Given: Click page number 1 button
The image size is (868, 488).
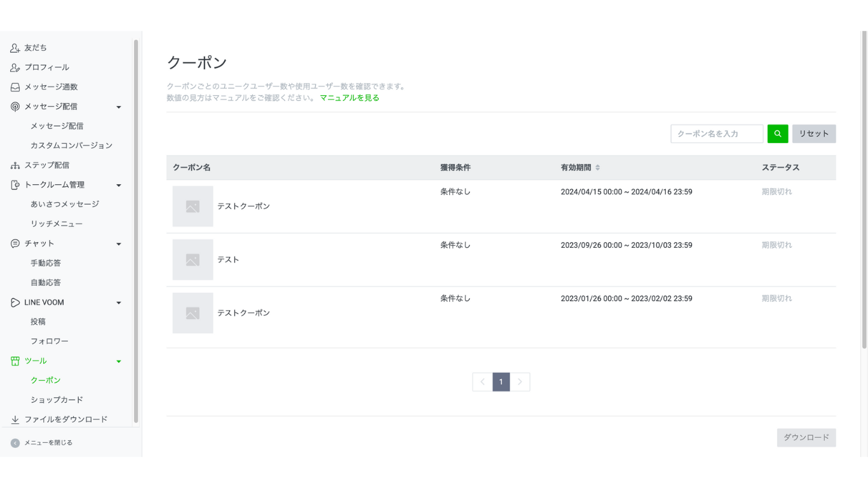Looking at the screenshot, I should click(x=501, y=382).
